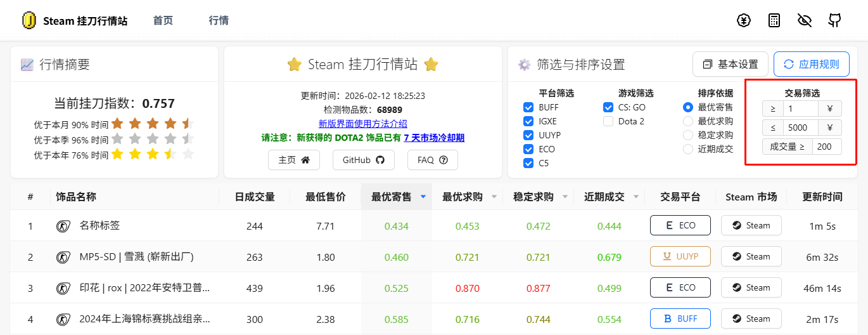Open 新版界面使用方法介绍 link
The height and width of the screenshot is (335, 868).
tap(363, 124)
